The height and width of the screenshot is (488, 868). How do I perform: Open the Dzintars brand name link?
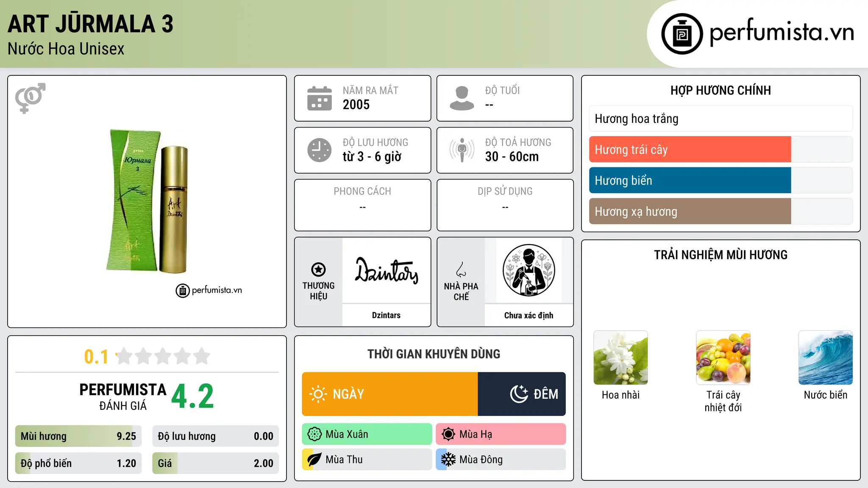[x=386, y=315]
